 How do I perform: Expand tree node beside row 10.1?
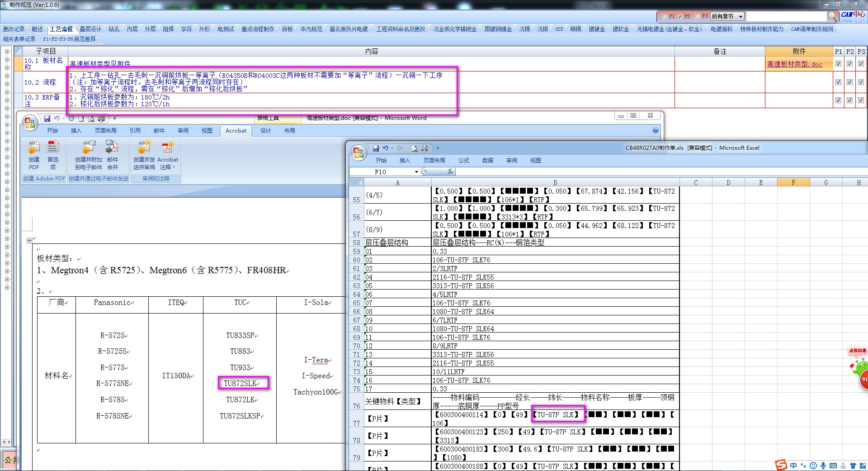click(7, 60)
